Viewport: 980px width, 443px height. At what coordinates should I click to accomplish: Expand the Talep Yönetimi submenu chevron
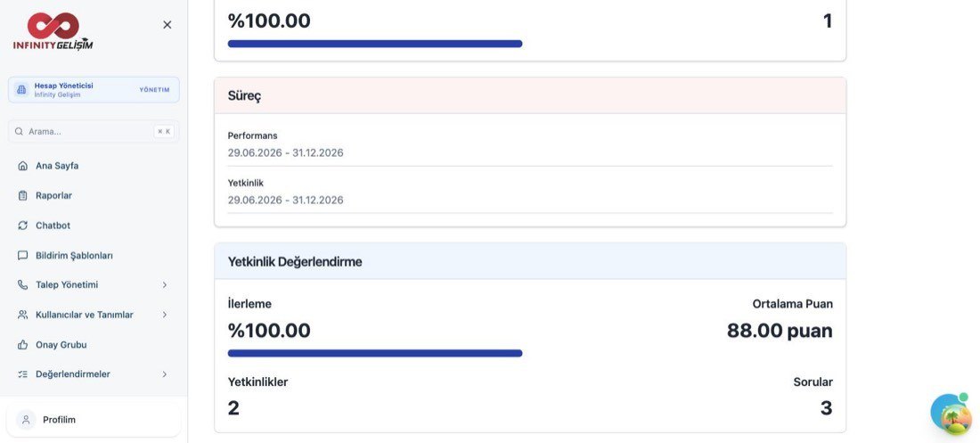pyautogui.click(x=165, y=284)
